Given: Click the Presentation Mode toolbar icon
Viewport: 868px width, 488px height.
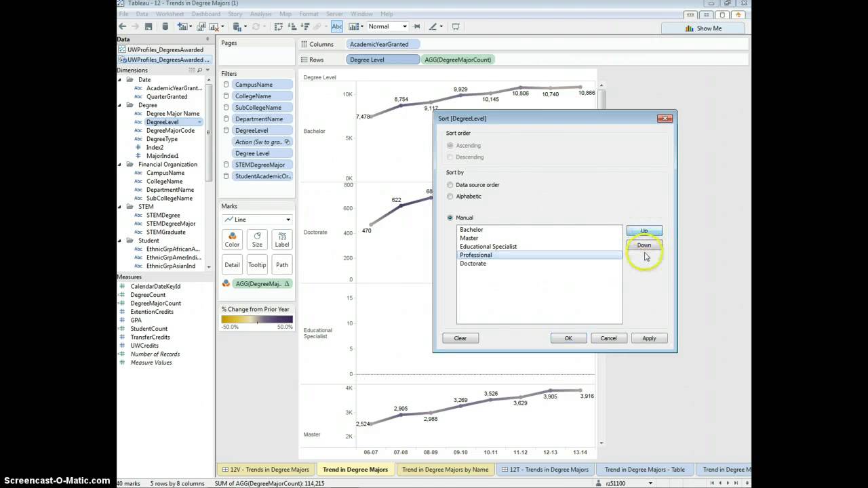Looking at the screenshot, I should pyautogui.click(x=456, y=26).
